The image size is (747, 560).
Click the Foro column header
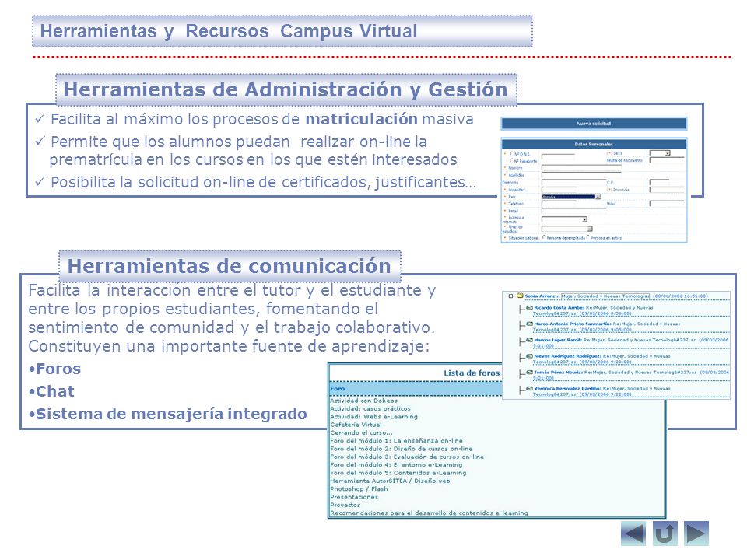coord(337,389)
